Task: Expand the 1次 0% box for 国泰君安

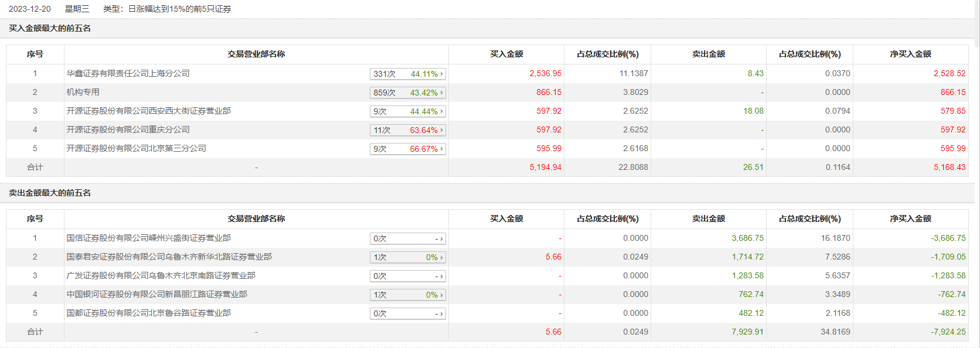Action: click(x=408, y=257)
